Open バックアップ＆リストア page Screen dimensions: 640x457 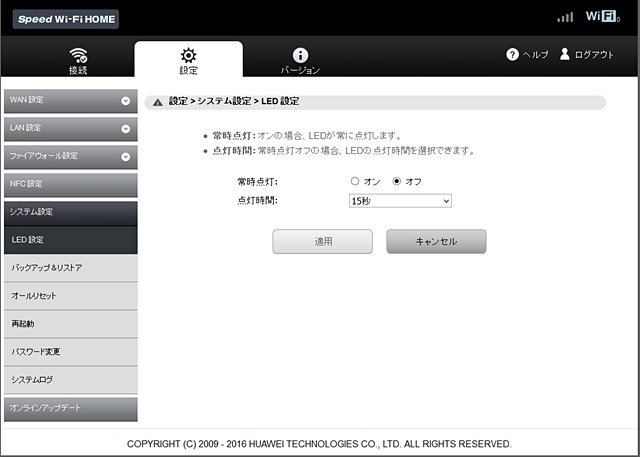[71, 268]
